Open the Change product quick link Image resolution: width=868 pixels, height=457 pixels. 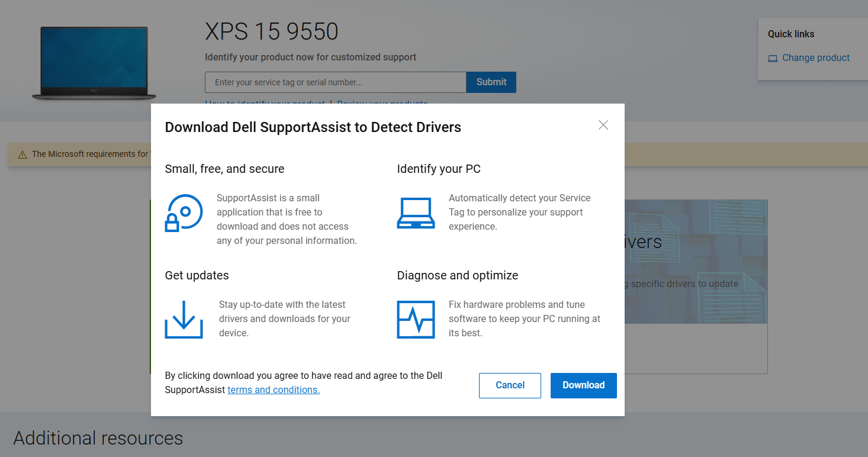(815, 57)
